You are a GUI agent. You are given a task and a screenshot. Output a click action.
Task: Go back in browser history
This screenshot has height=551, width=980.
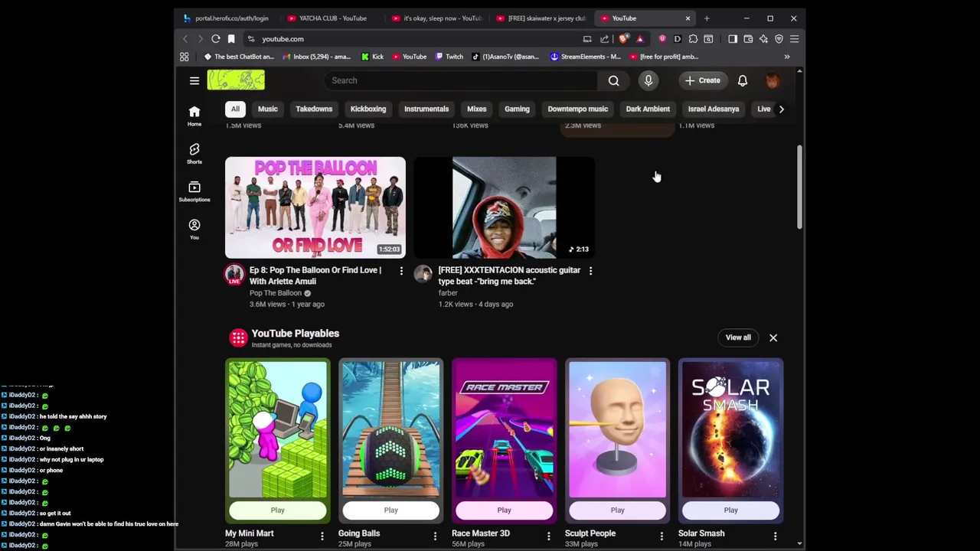coord(185,39)
